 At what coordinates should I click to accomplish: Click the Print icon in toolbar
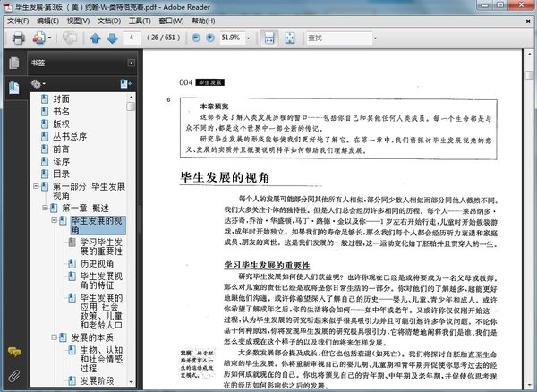pyautogui.click(x=18, y=38)
